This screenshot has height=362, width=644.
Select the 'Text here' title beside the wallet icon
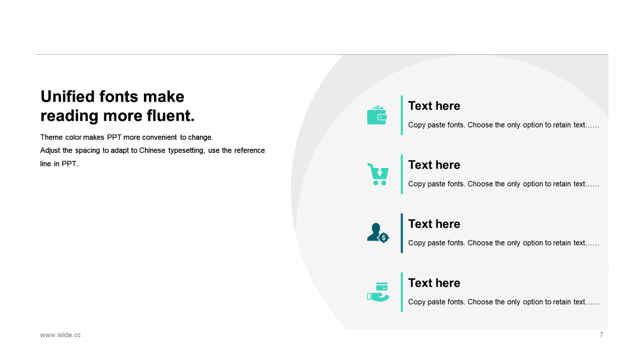click(434, 106)
